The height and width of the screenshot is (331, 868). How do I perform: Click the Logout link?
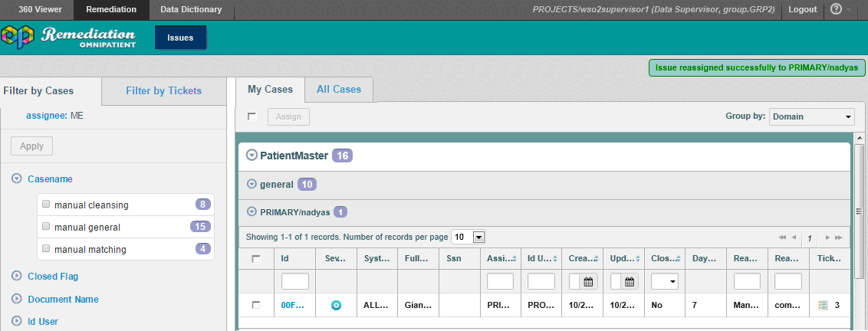[x=802, y=9]
